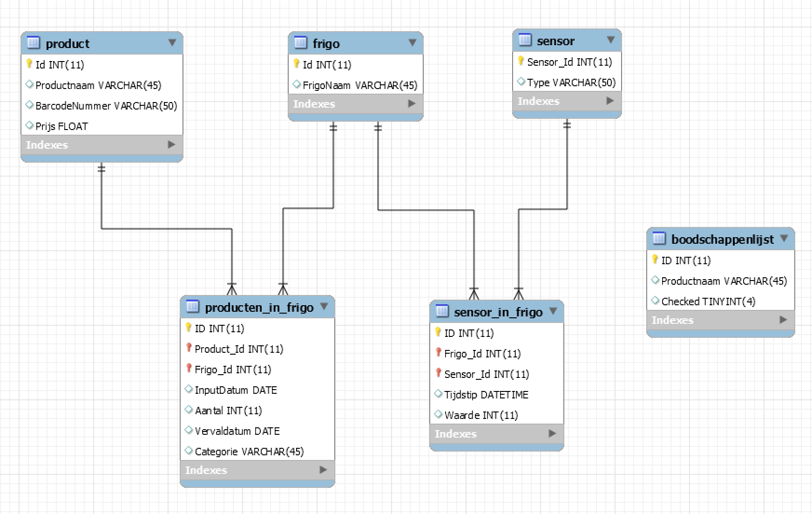
Task: Select the producten_in_frigo table title
Action: [x=259, y=308]
